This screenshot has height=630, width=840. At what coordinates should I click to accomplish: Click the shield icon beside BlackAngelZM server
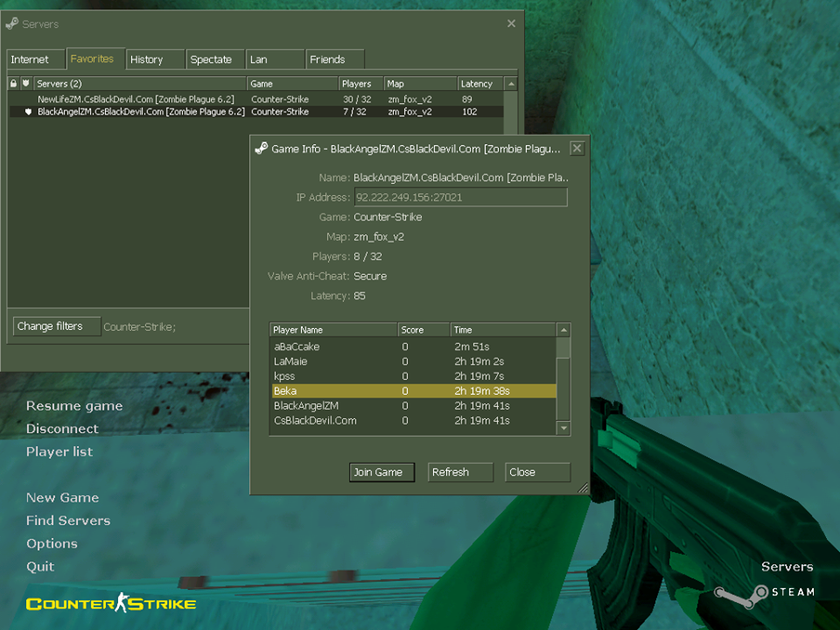coord(28,111)
